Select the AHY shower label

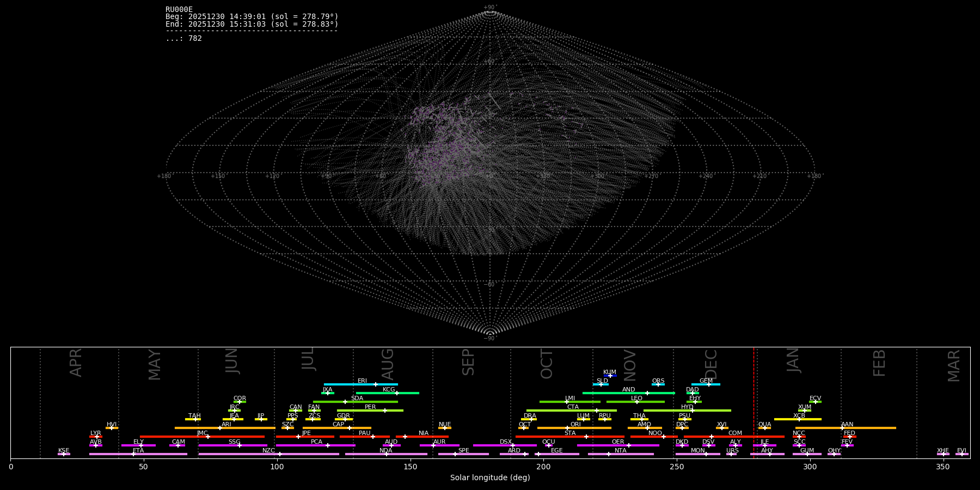pos(767,451)
